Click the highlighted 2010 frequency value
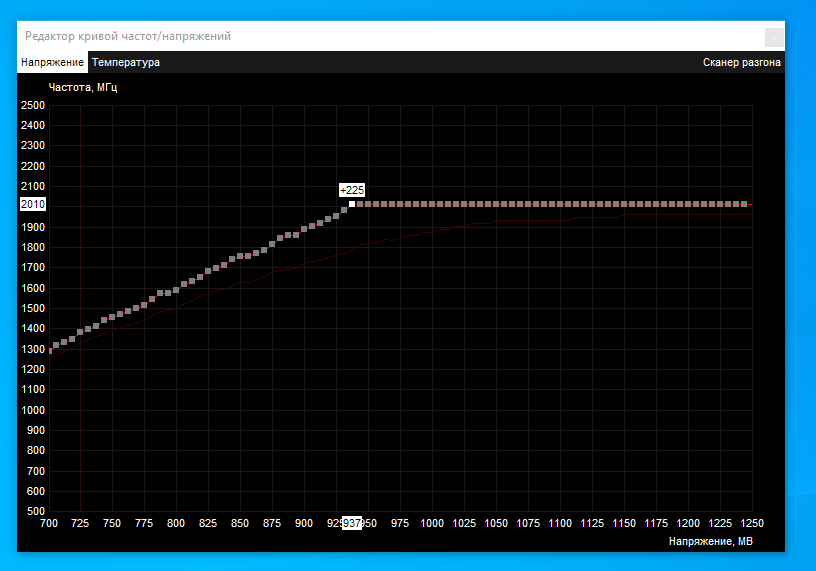This screenshot has width=816, height=571. click(x=33, y=204)
